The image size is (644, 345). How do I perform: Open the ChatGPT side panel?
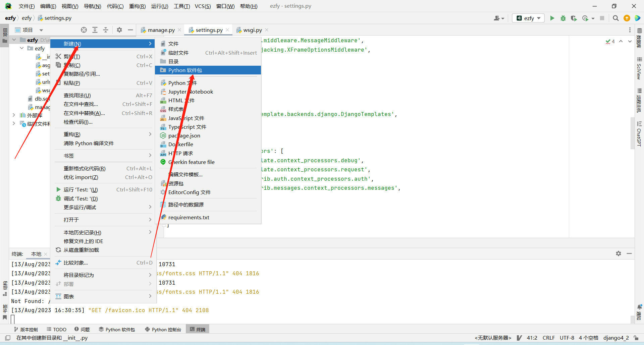coord(639,134)
